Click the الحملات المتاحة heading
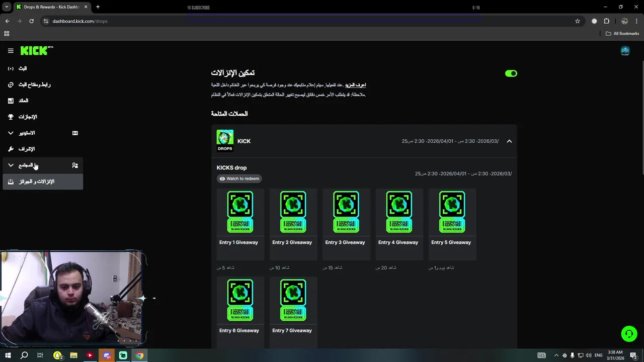 [x=229, y=114]
